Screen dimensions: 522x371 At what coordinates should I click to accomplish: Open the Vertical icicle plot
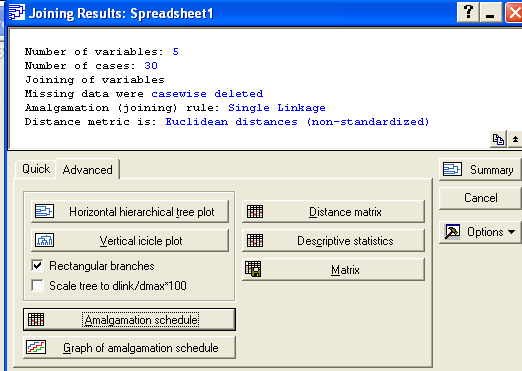click(x=130, y=240)
